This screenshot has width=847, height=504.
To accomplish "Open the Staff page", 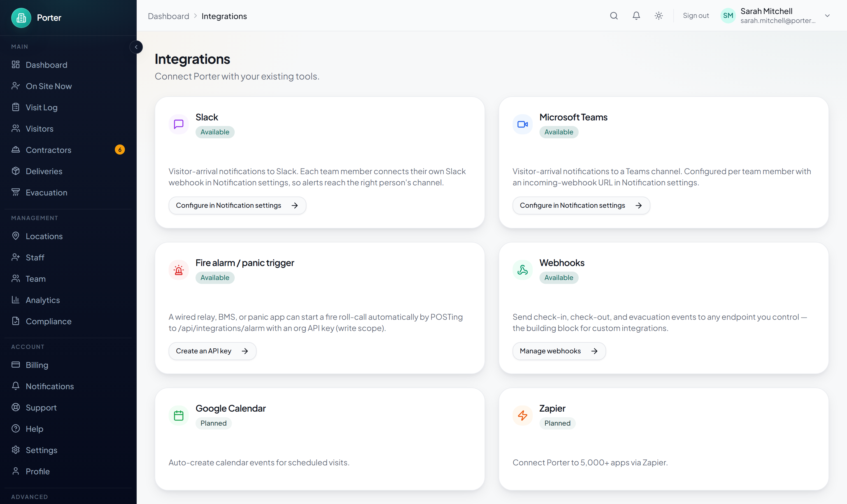I will tap(68, 257).
